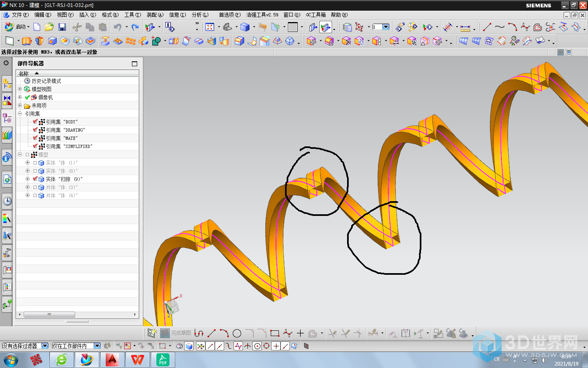Open the 视图(V) menu

click(65, 15)
